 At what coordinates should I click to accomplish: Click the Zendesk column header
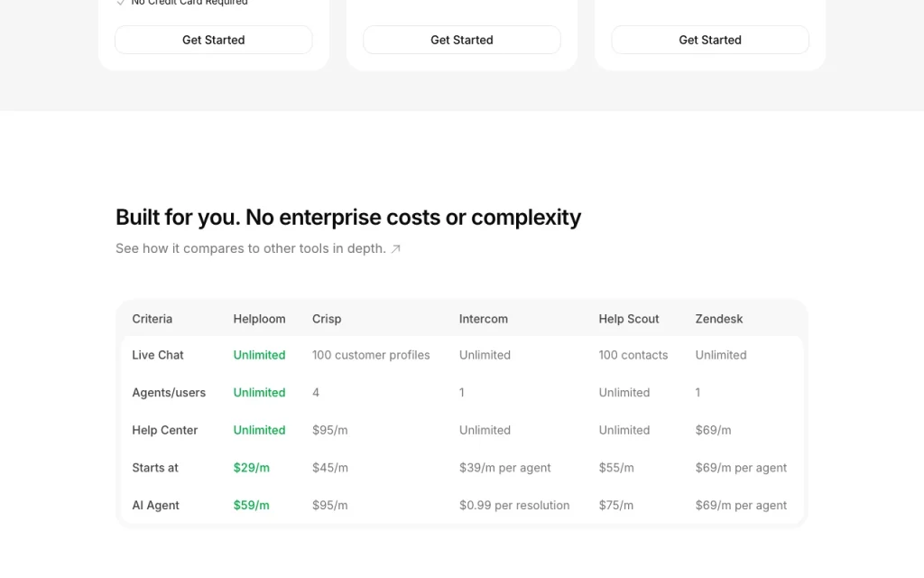click(719, 319)
